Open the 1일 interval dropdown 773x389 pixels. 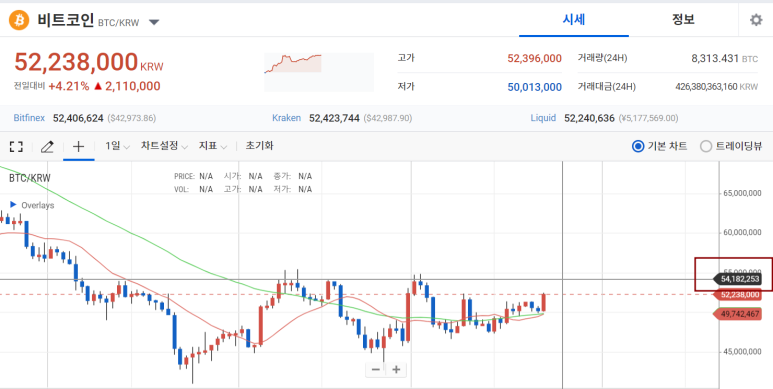coord(117,146)
